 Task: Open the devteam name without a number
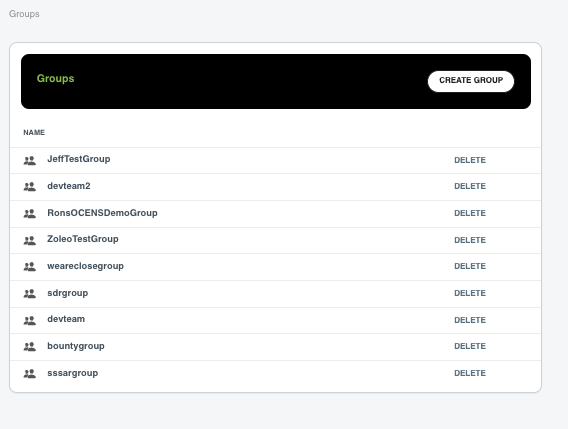pos(66,319)
